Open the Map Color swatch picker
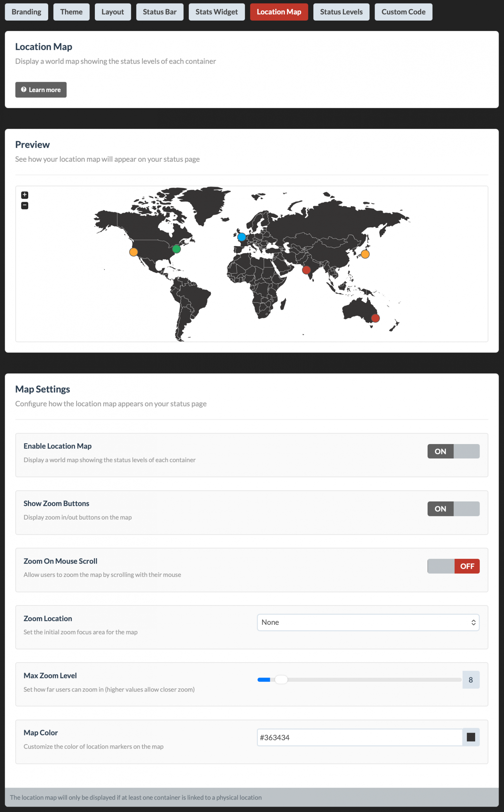The image size is (504, 812). pos(471,737)
